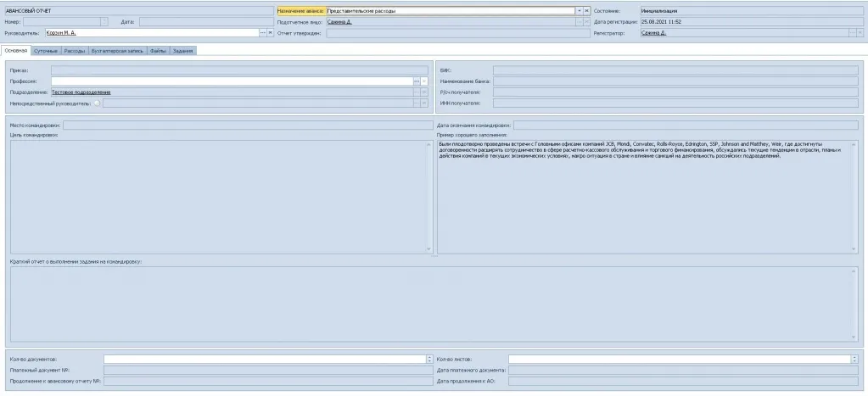Adjust the Кол-во документов spinner
868x396 pixels.
tap(428, 359)
